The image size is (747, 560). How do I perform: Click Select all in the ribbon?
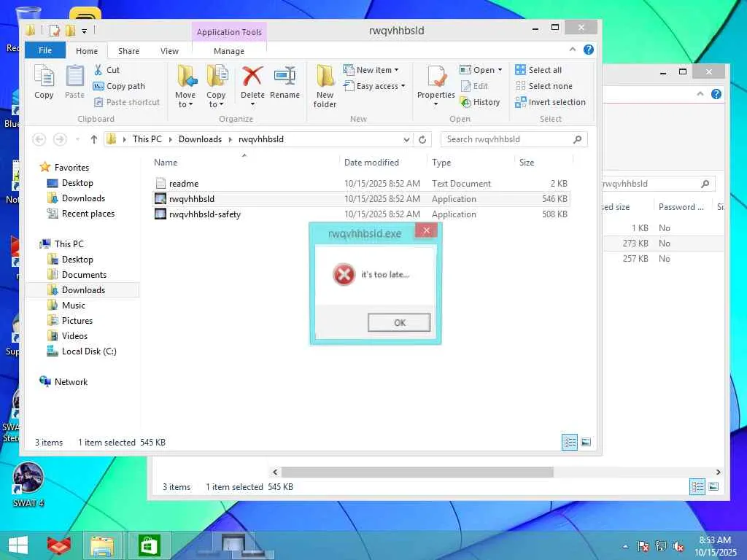coord(538,70)
